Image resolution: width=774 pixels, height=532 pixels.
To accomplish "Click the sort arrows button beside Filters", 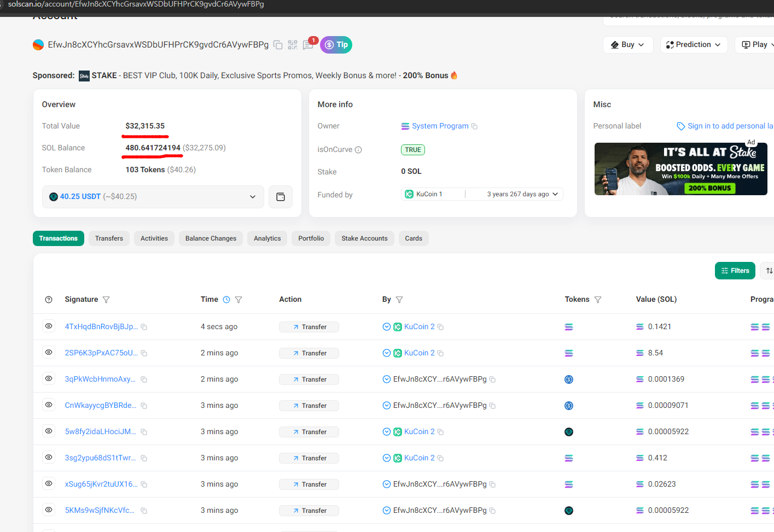I will pos(767,271).
